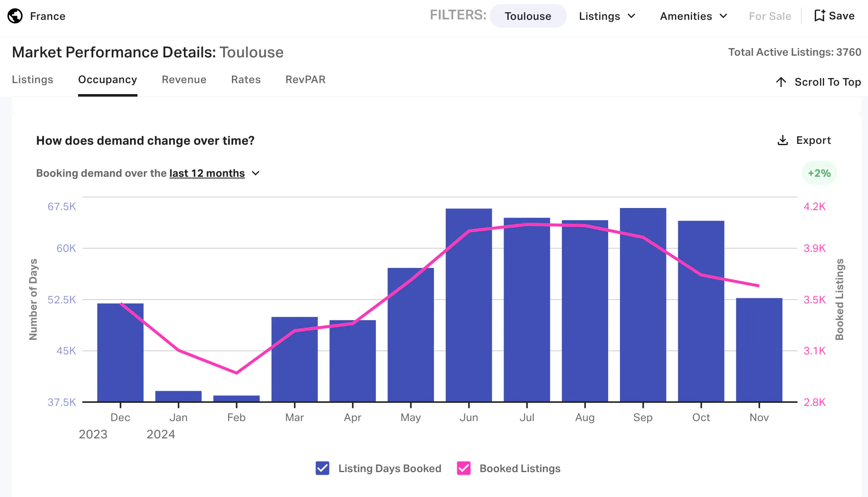Uncheck the Listing Days Booked checkbox

click(x=322, y=468)
